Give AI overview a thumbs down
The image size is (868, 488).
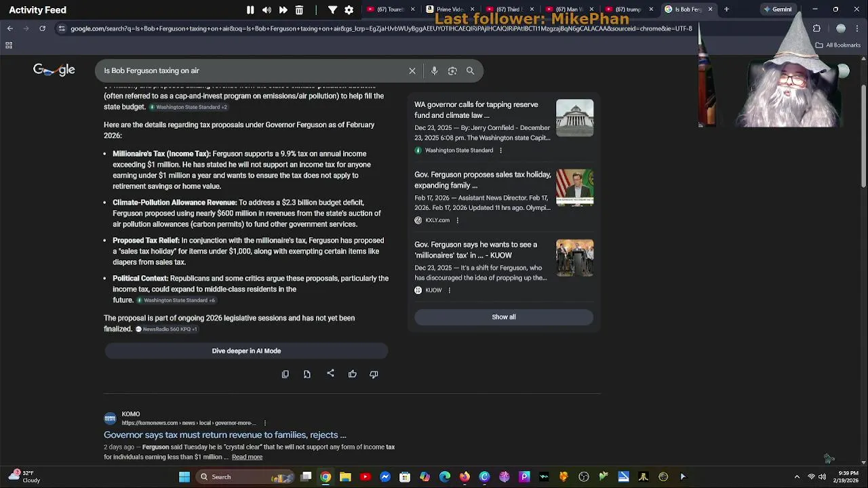(x=374, y=374)
